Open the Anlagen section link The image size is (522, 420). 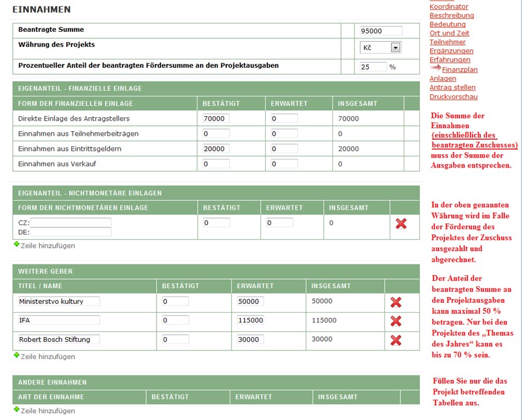pos(443,78)
